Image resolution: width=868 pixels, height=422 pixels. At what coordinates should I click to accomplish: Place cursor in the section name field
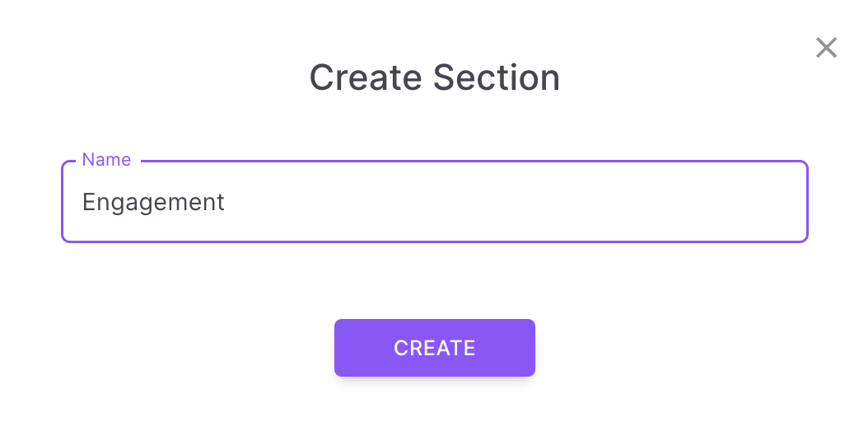tap(434, 202)
